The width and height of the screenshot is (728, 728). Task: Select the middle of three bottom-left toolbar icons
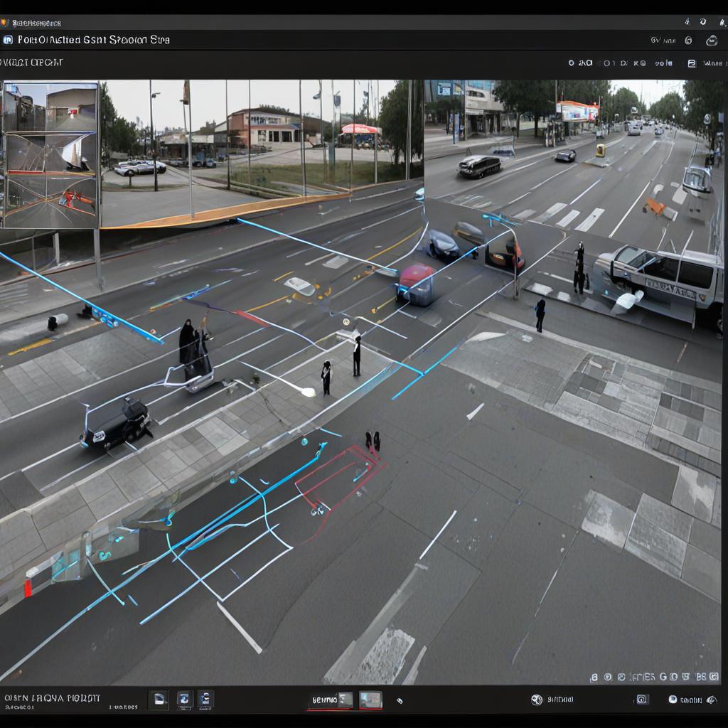(x=185, y=700)
